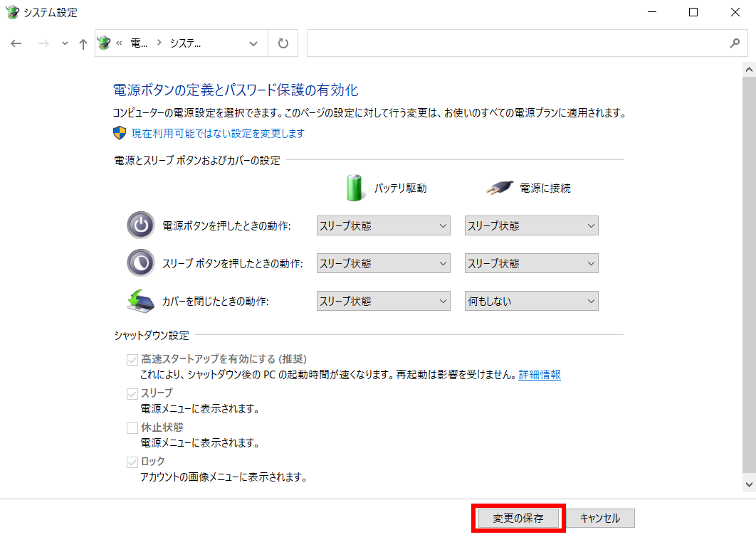Refresh the page with the reload icon
Image resolution: width=756 pixels, height=537 pixels.
[x=283, y=43]
